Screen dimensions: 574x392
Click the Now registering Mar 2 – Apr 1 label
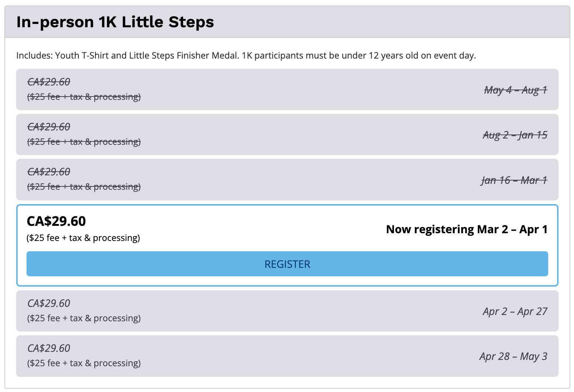tap(466, 229)
